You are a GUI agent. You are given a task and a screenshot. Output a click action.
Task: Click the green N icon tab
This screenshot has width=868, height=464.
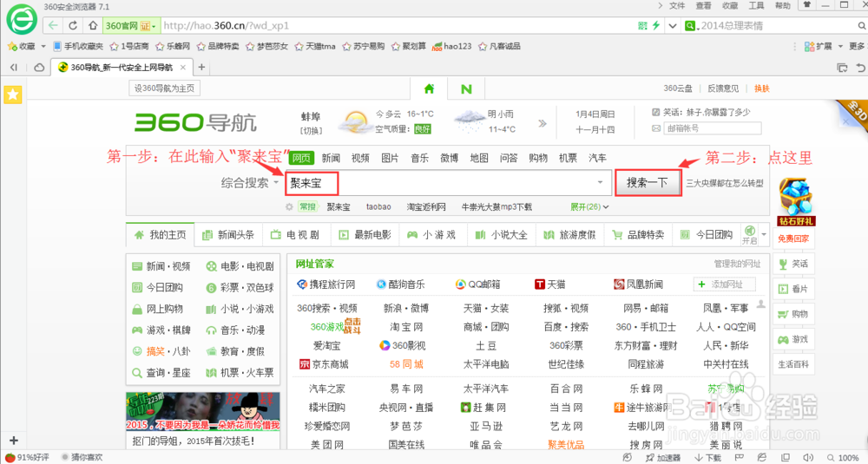click(x=466, y=88)
